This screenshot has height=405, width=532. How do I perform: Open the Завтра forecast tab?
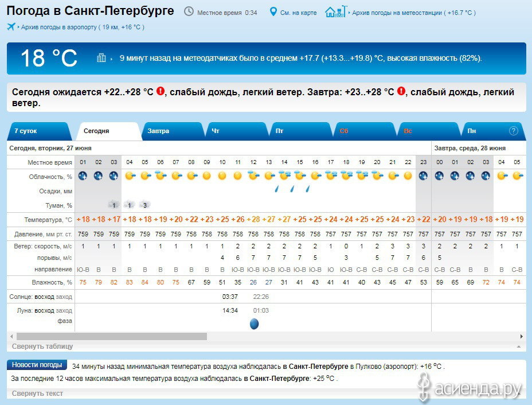point(158,131)
